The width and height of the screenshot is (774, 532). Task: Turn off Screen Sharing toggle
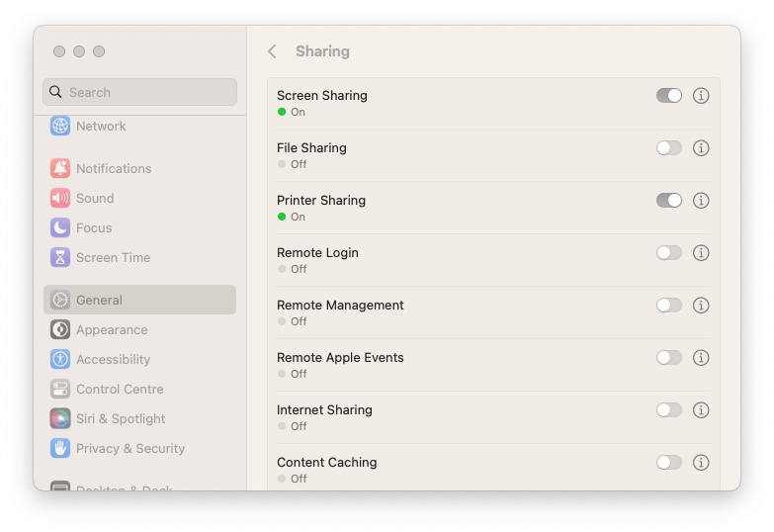(x=669, y=95)
